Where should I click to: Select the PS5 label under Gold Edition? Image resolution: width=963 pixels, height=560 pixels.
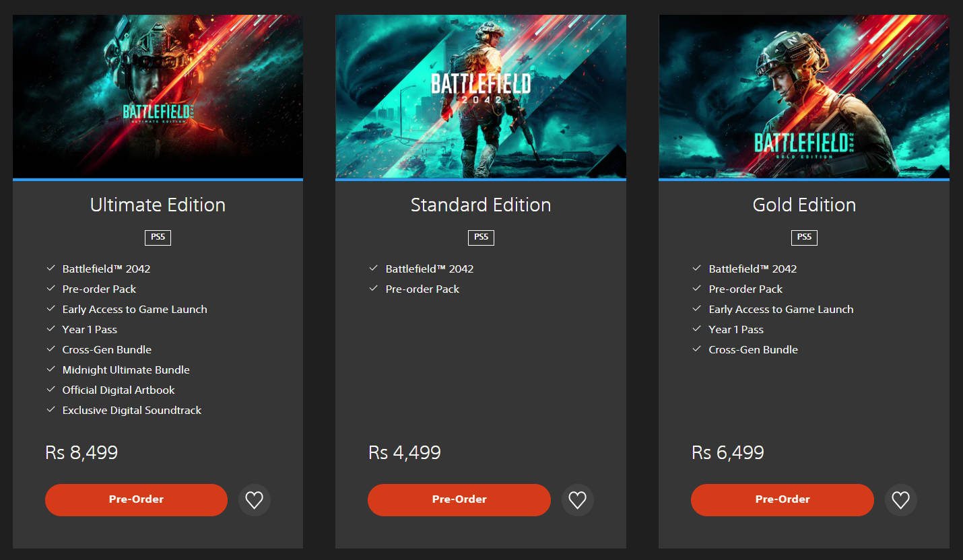coord(804,238)
